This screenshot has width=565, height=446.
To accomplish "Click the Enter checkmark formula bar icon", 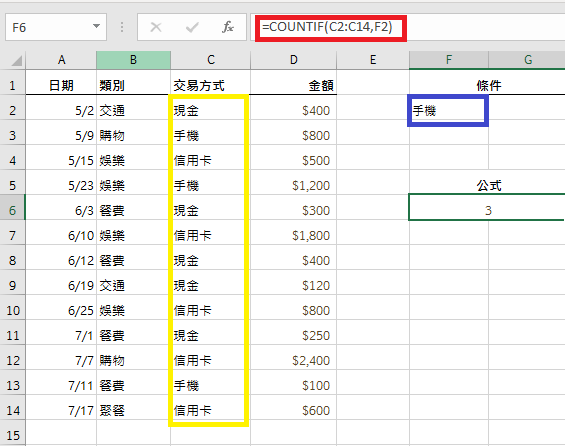I will click(192, 27).
